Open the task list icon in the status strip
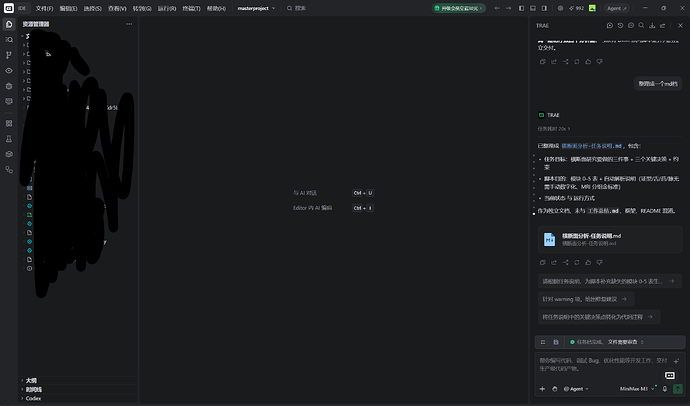The height and width of the screenshot is (406, 690). tap(543, 342)
